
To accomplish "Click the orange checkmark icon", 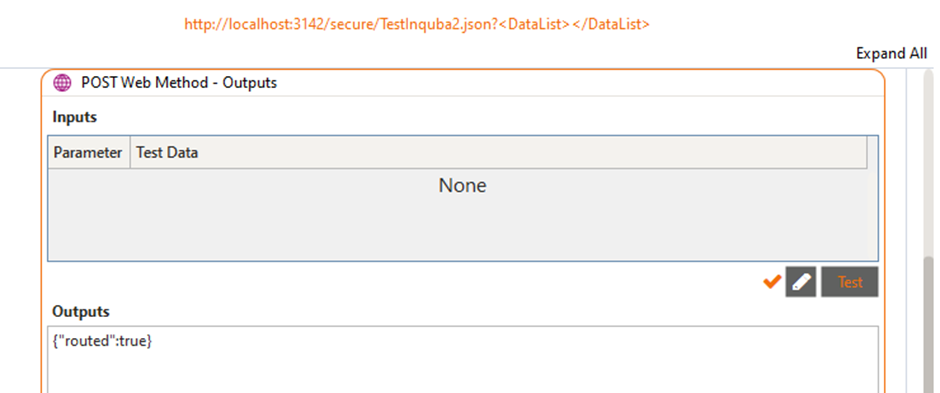I will (772, 281).
